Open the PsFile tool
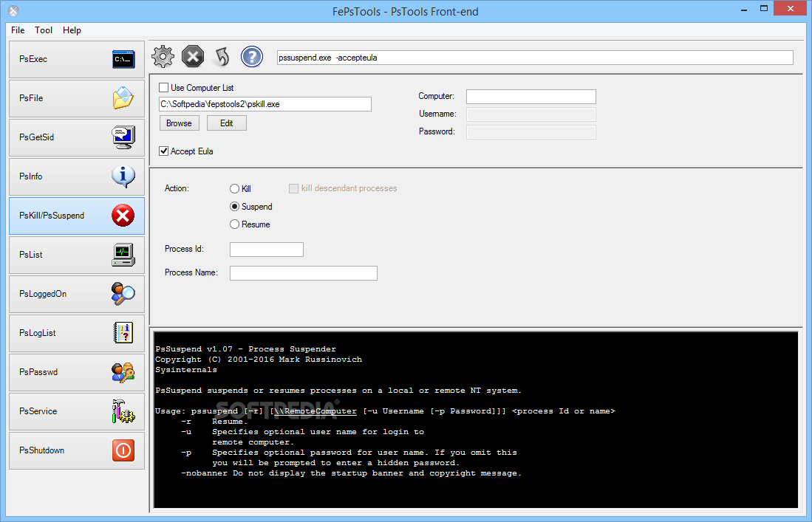Screen dimensions: 812x522 pos(77,98)
